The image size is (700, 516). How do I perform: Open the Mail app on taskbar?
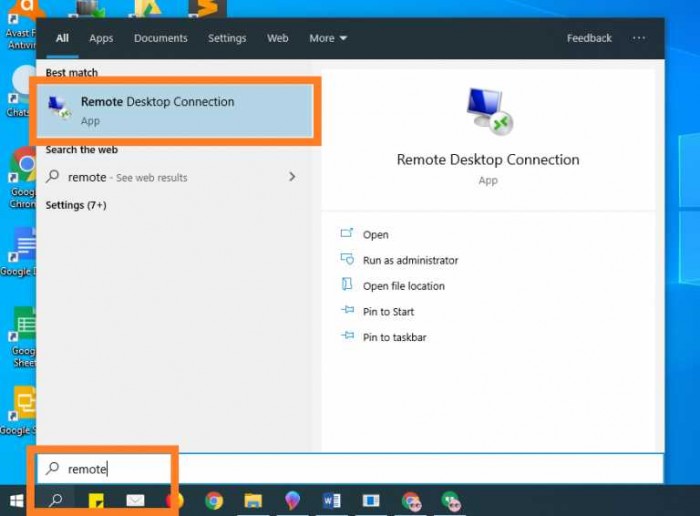click(135, 501)
